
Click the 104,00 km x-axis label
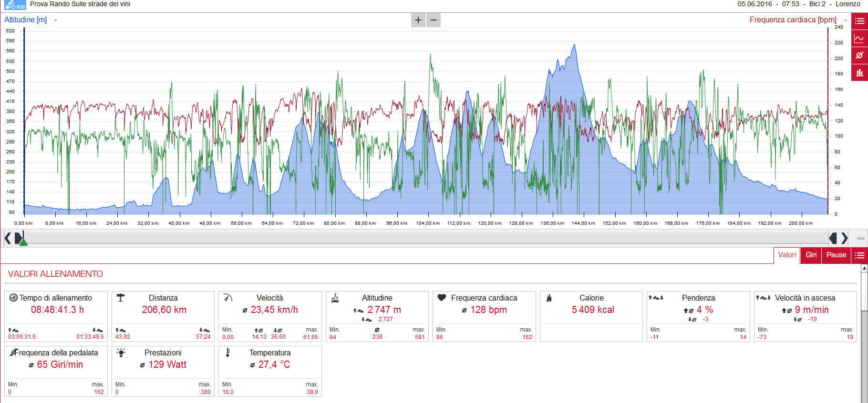428,223
